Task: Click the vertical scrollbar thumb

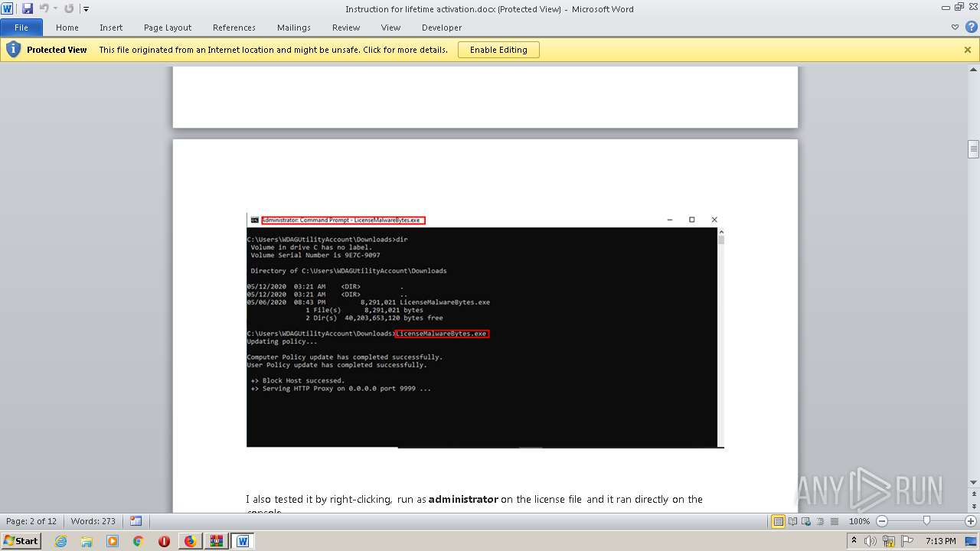Action: click(x=973, y=148)
